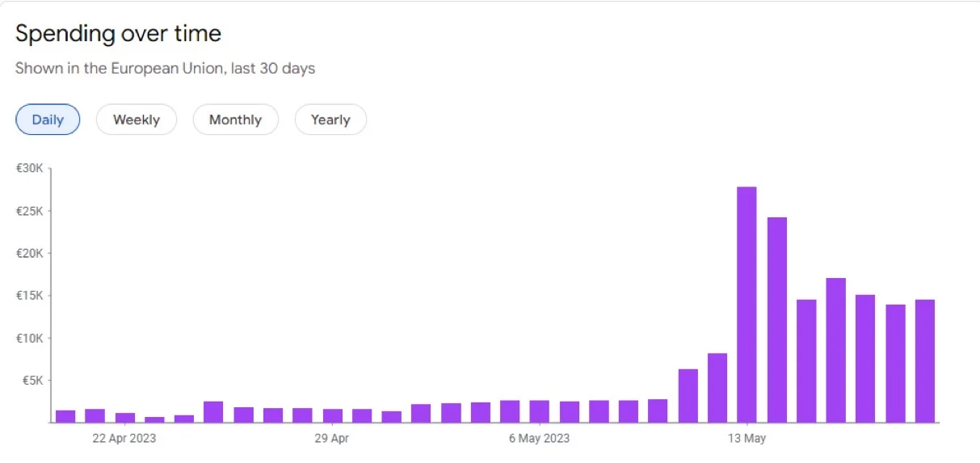Click the European Union last 30 days subtitle

click(x=165, y=69)
